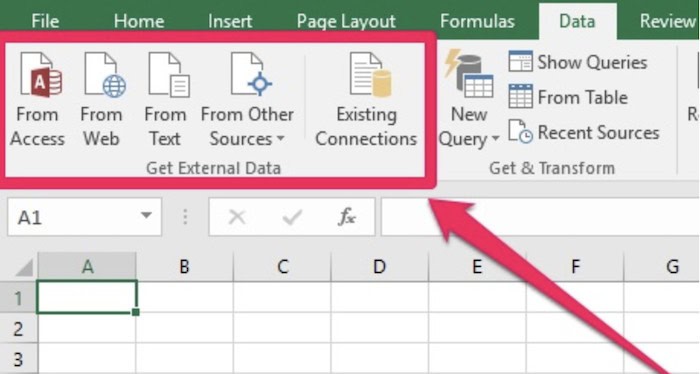
Task: Select column D header
Action: [x=379, y=267]
